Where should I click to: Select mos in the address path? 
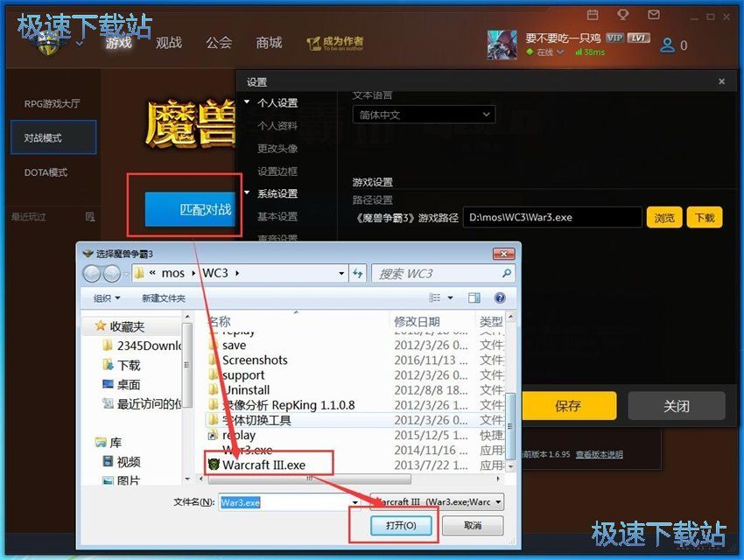pos(172,273)
